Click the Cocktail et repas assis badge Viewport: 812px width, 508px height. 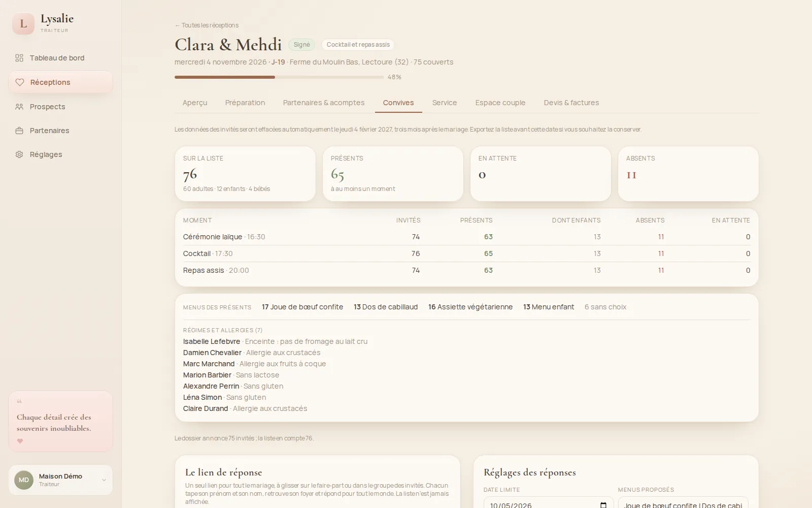[358, 45]
